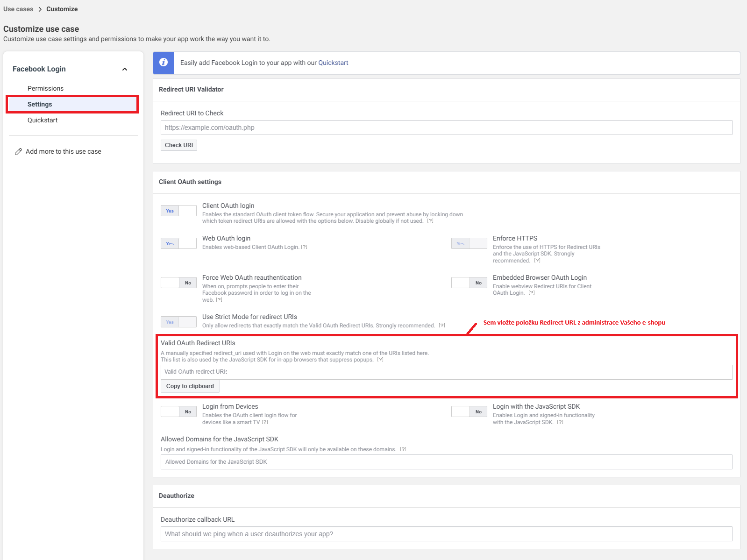Open help tooltip for Client OAuth login
747x560 pixels.
coord(430,221)
